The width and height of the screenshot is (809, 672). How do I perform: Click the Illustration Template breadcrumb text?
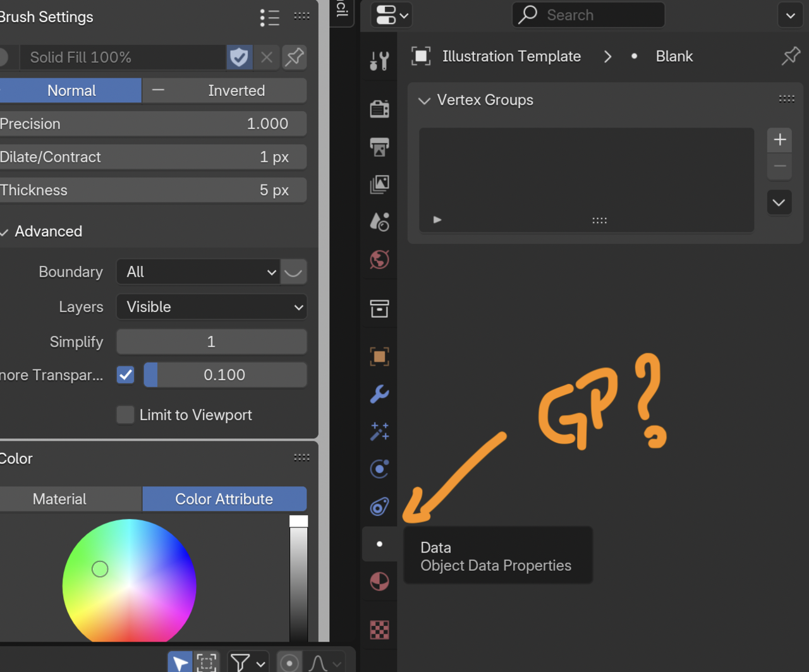tap(511, 56)
